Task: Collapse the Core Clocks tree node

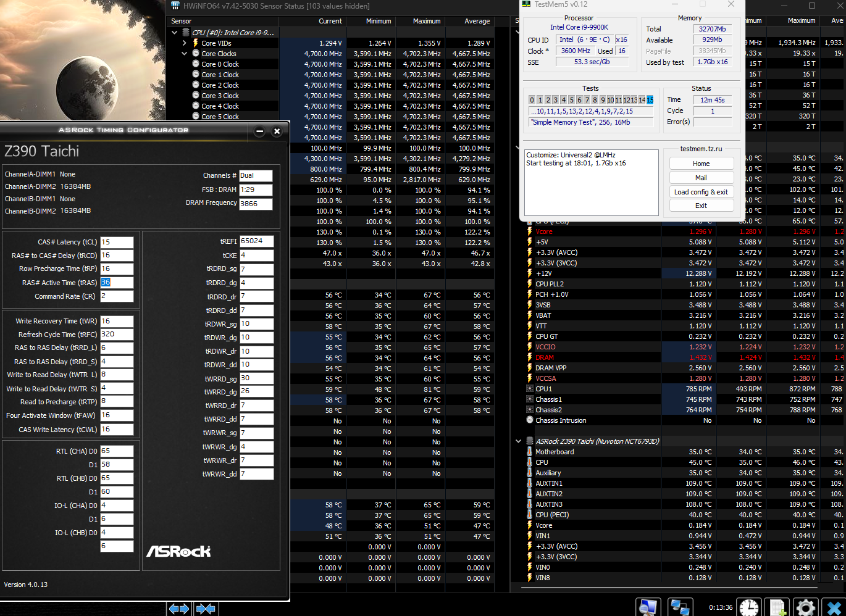Action: tap(184, 54)
